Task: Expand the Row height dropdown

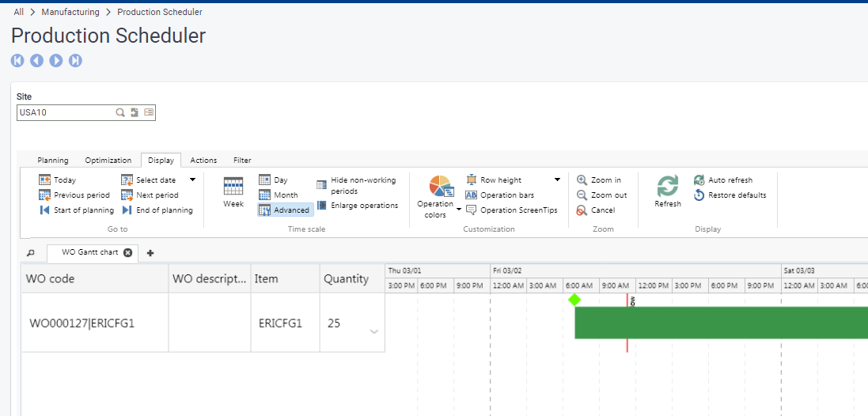Action: (x=557, y=180)
